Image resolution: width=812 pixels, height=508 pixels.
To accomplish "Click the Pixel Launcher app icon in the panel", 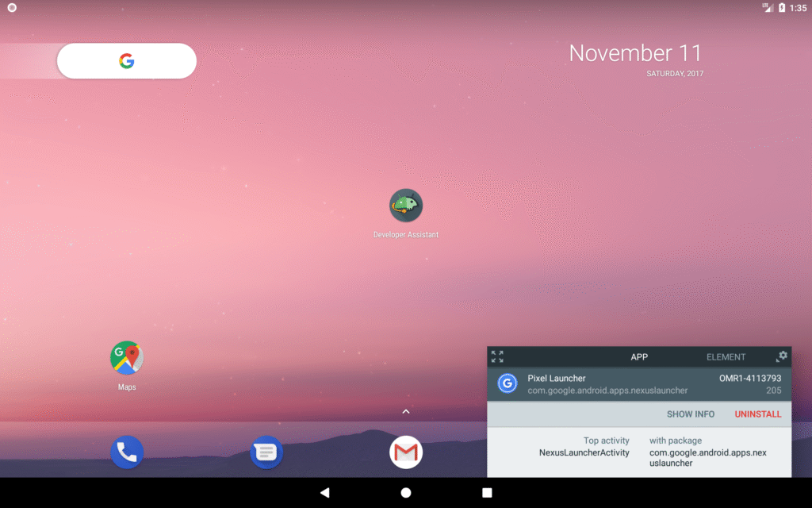I will [507, 383].
